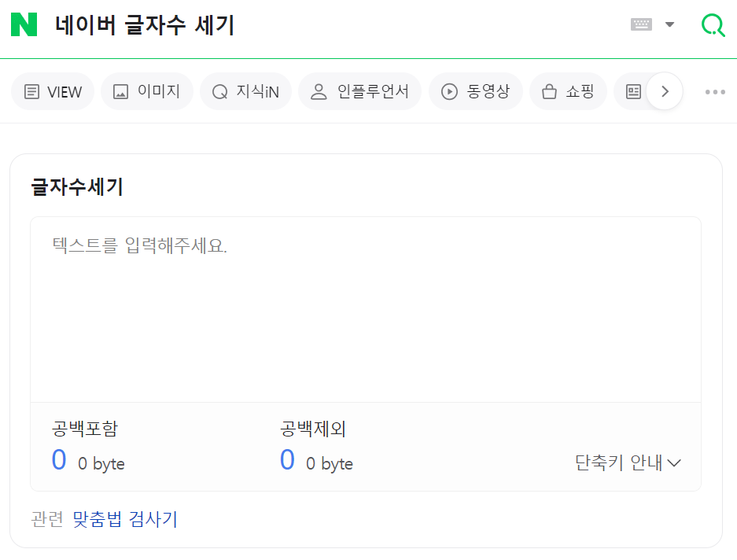Click the search query text 네이버 글자수 세기
Viewport: 737px width, 560px height.
tap(145, 25)
